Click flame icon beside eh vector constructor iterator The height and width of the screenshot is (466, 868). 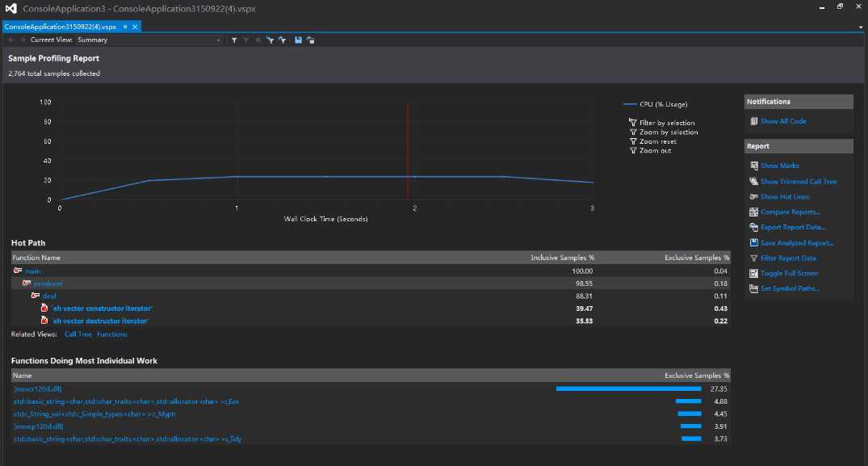[44, 308]
